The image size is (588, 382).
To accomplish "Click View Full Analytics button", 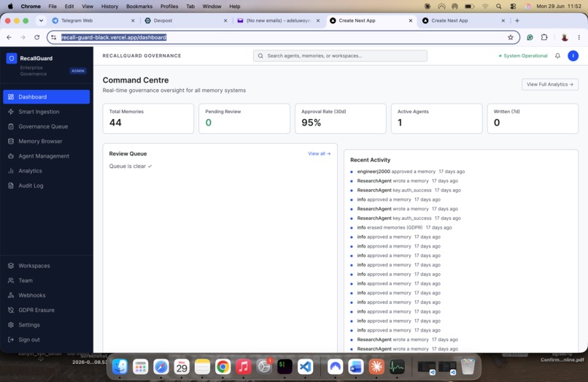I will tap(550, 84).
